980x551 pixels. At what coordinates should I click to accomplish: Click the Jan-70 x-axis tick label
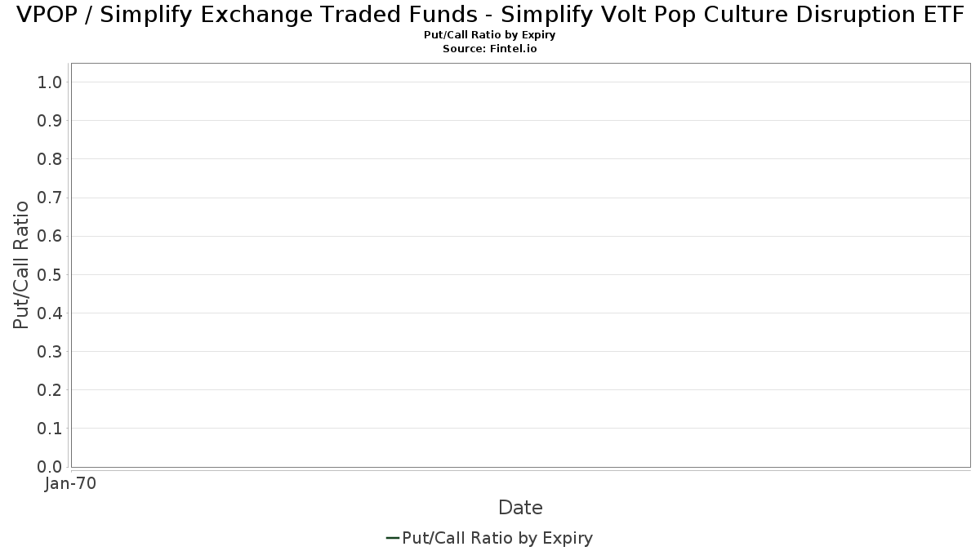[x=71, y=484]
